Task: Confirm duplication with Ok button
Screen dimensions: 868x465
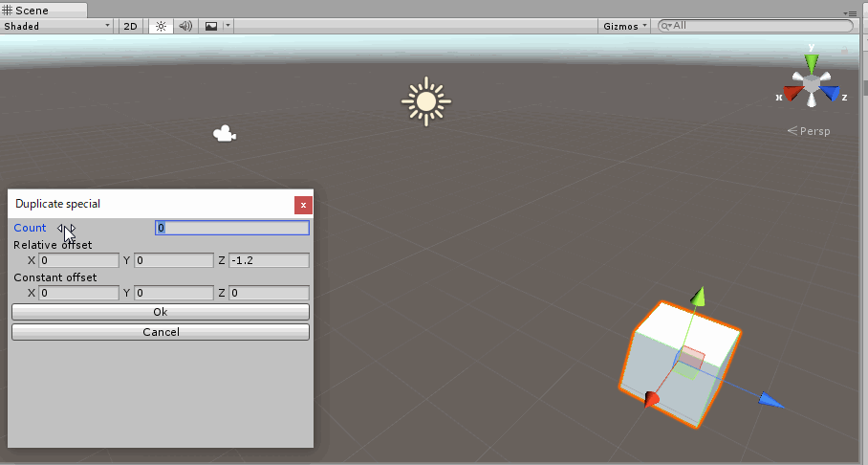Action: [x=161, y=312]
